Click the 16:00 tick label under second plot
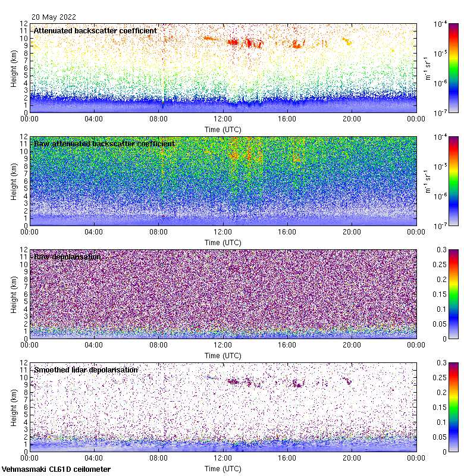 287,232
